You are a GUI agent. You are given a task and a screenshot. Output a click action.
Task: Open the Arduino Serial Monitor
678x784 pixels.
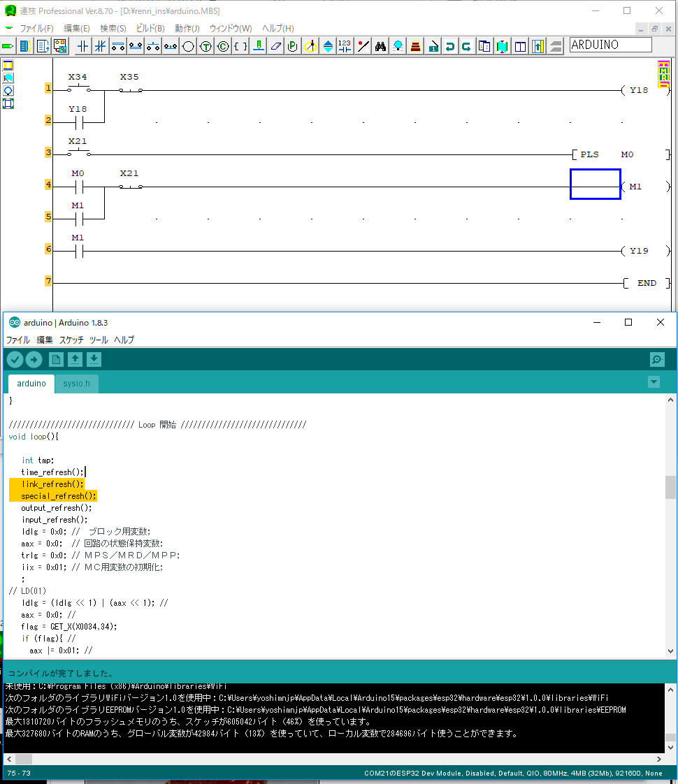click(x=657, y=360)
